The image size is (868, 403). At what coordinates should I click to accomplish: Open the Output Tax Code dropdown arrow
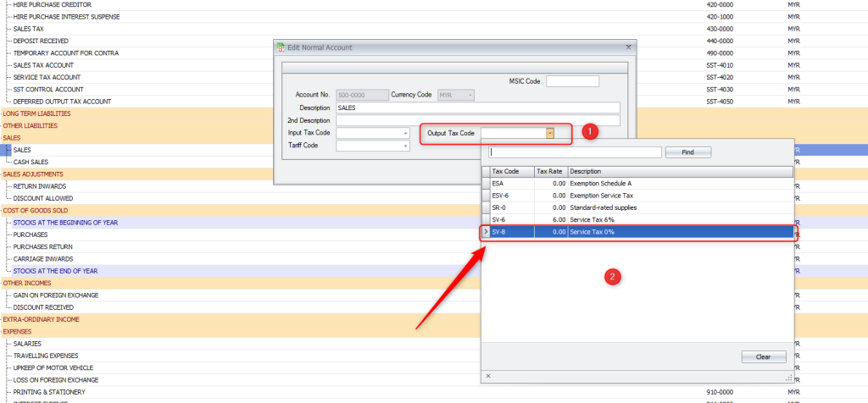[x=550, y=133]
